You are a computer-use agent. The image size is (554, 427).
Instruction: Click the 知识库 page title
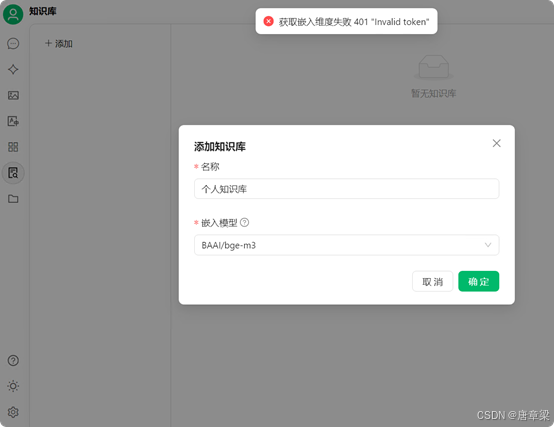[x=43, y=11]
